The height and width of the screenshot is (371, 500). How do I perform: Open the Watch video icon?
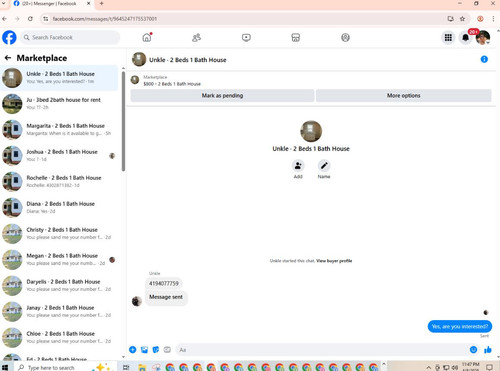click(x=246, y=37)
